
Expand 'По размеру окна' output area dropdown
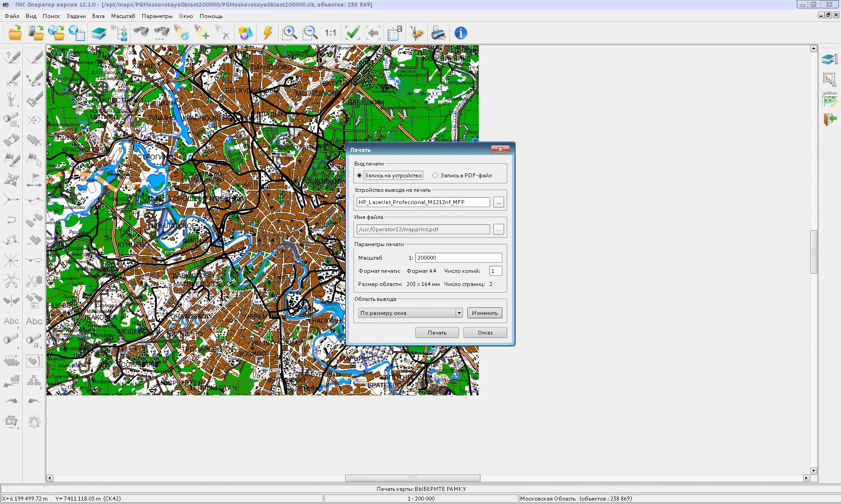coord(459,313)
